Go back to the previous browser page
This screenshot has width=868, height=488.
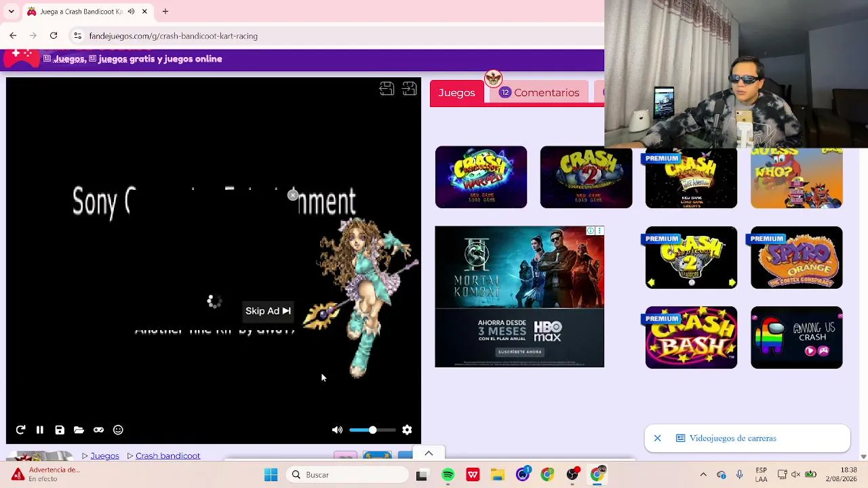(x=13, y=35)
